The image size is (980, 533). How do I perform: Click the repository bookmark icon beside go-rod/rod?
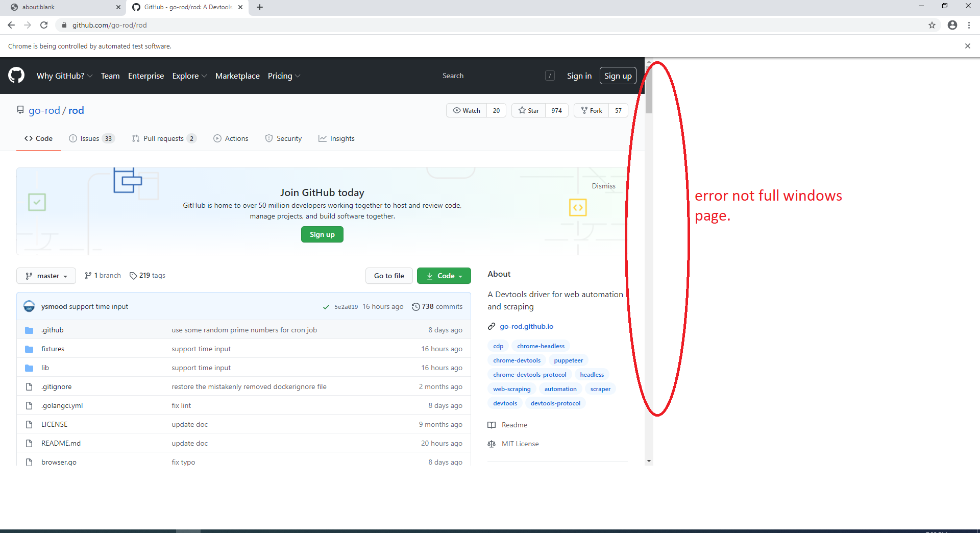point(20,110)
